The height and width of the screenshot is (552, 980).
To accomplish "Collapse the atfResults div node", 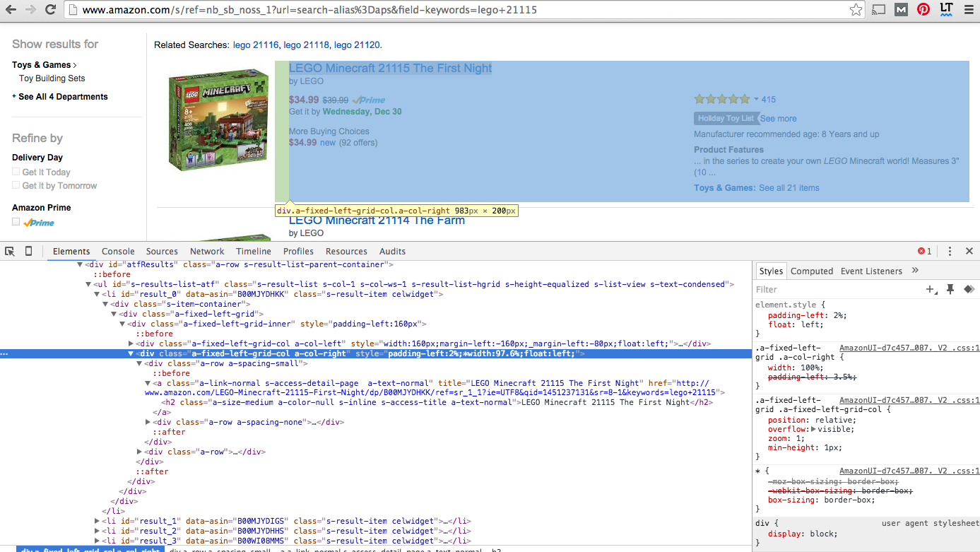I will point(80,264).
